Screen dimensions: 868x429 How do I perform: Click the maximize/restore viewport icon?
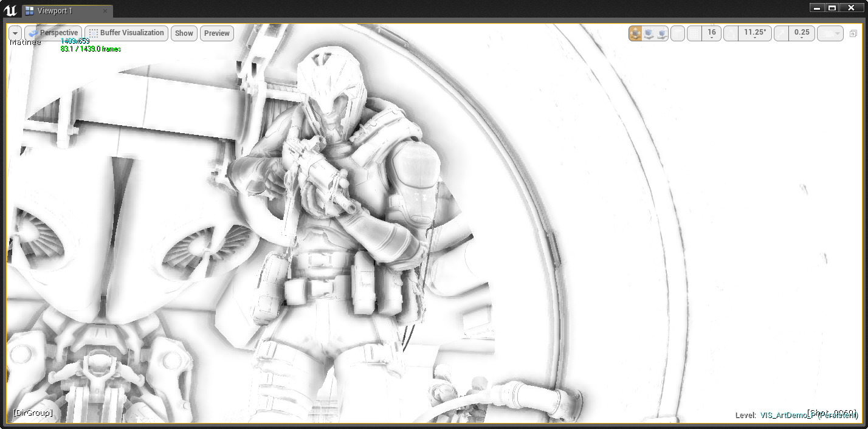[x=853, y=33]
